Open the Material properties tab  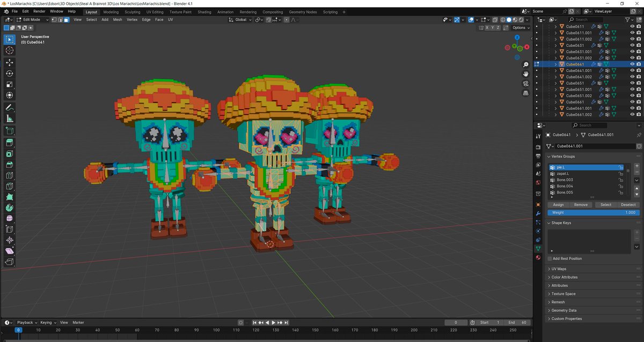538,257
